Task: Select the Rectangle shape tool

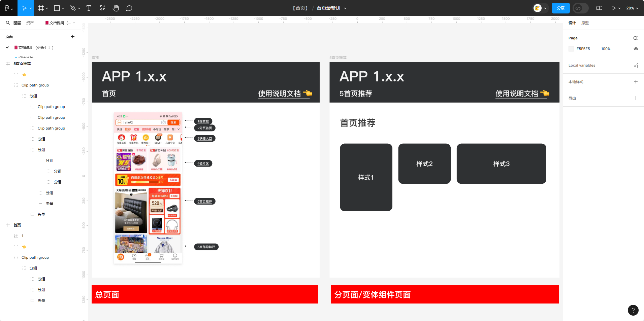Action: click(57, 8)
